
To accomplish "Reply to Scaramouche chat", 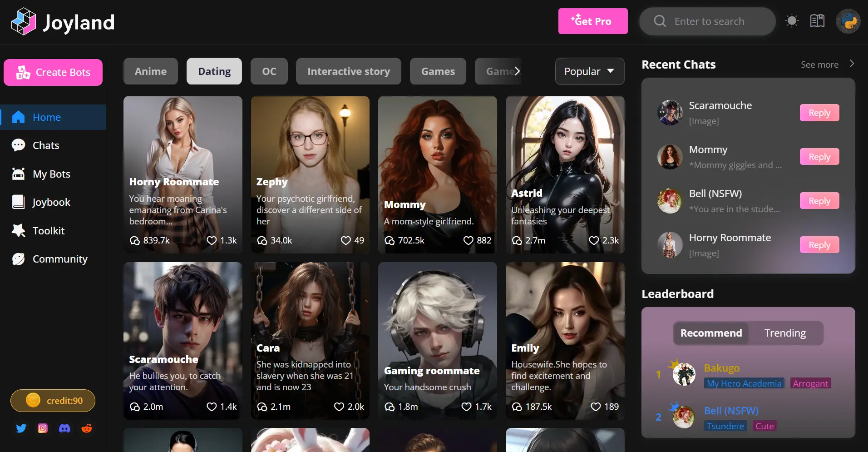I will pos(819,113).
